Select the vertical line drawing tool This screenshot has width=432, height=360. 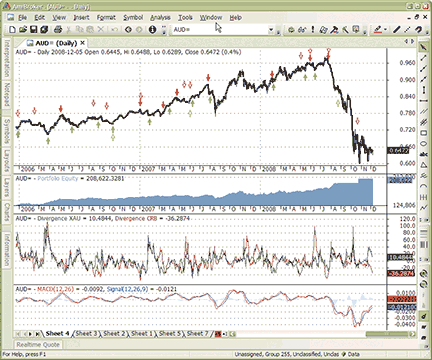coord(423,90)
